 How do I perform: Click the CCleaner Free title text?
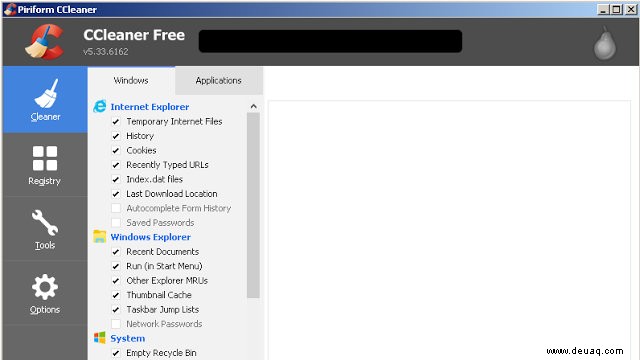134,35
